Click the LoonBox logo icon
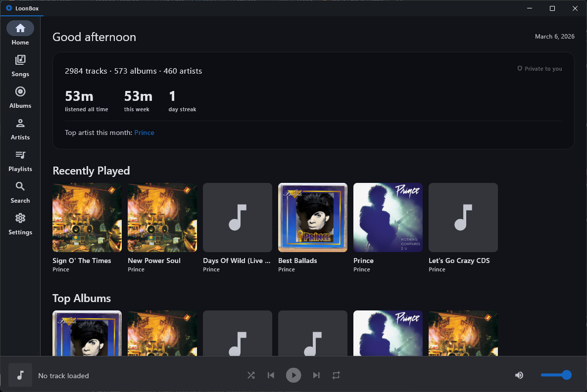 (9, 8)
